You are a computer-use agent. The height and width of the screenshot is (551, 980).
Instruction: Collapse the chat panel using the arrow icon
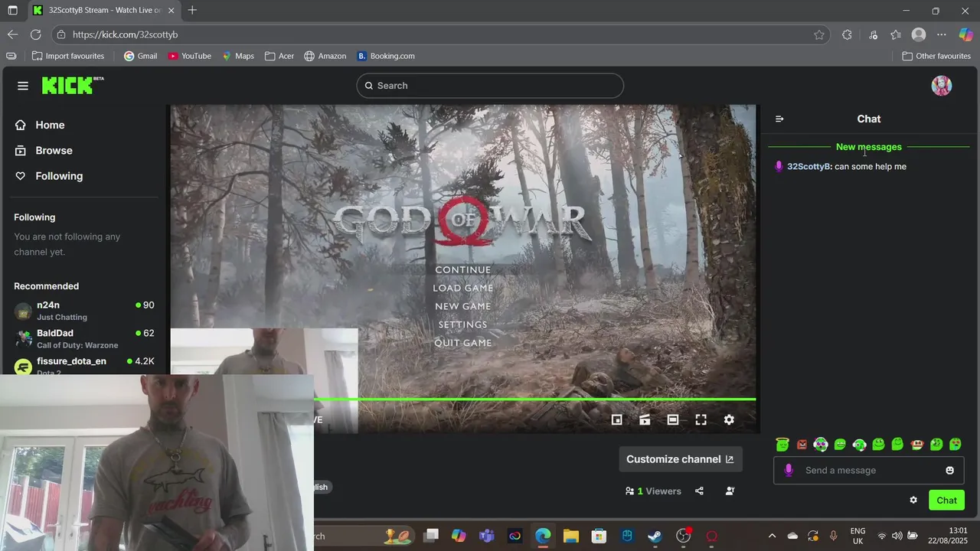[779, 119]
